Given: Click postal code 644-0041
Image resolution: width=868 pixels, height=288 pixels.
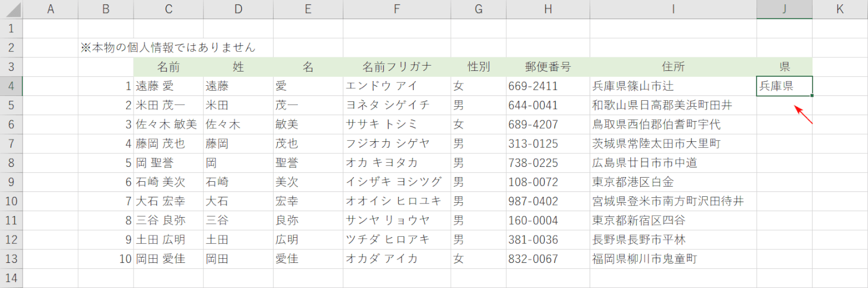Looking at the screenshot, I should coord(548,105).
